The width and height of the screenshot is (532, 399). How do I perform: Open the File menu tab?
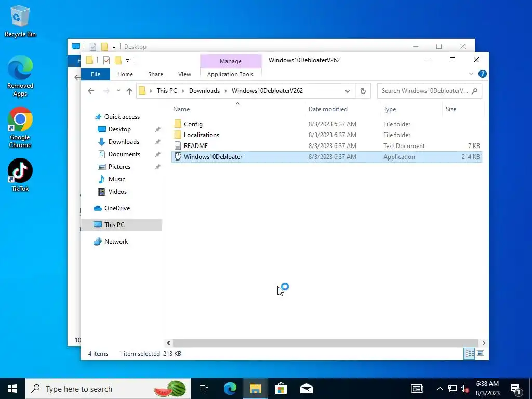coord(96,74)
